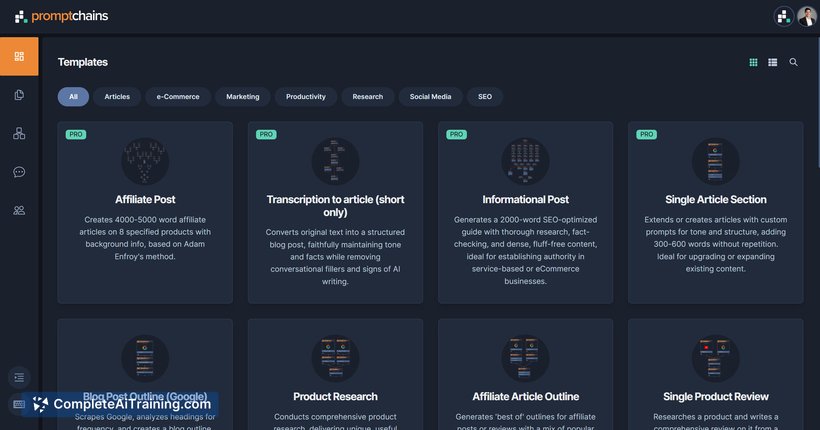
Task: Click PRO badge on Single Article Section card
Action: pos(646,134)
